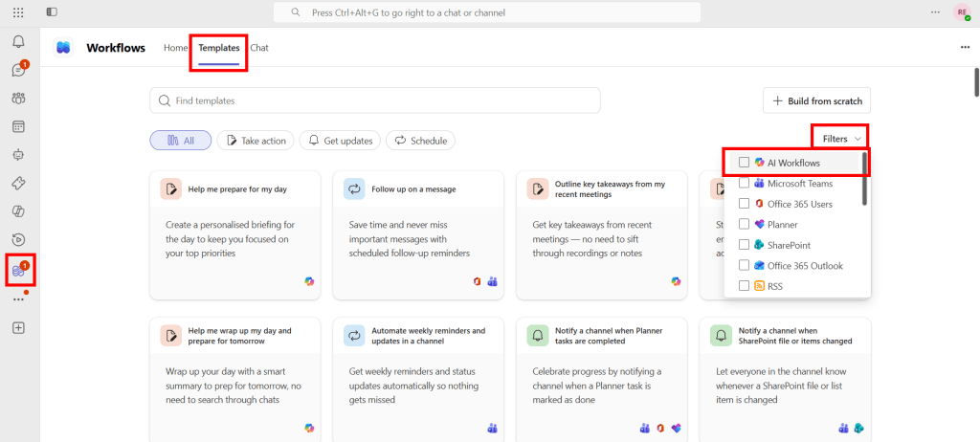Check the SharePoint filter checkbox
980x442 pixels.
(744, 245)
